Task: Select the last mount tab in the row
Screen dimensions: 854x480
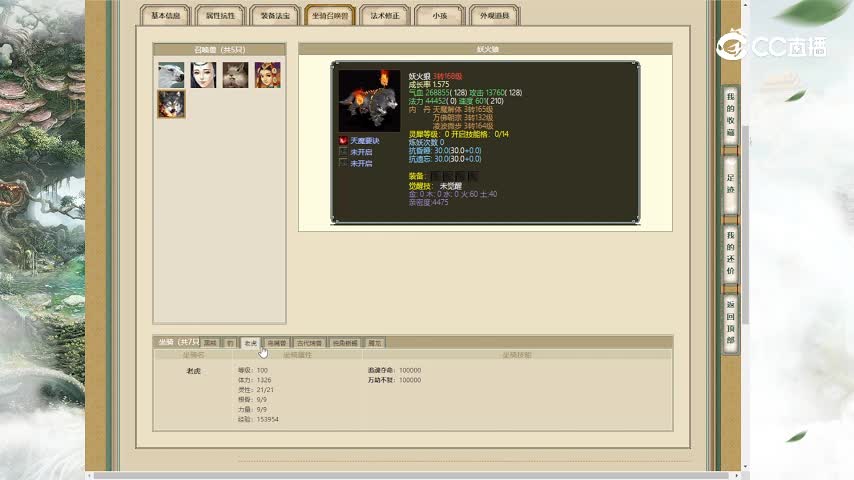Action: click(375, 343)
